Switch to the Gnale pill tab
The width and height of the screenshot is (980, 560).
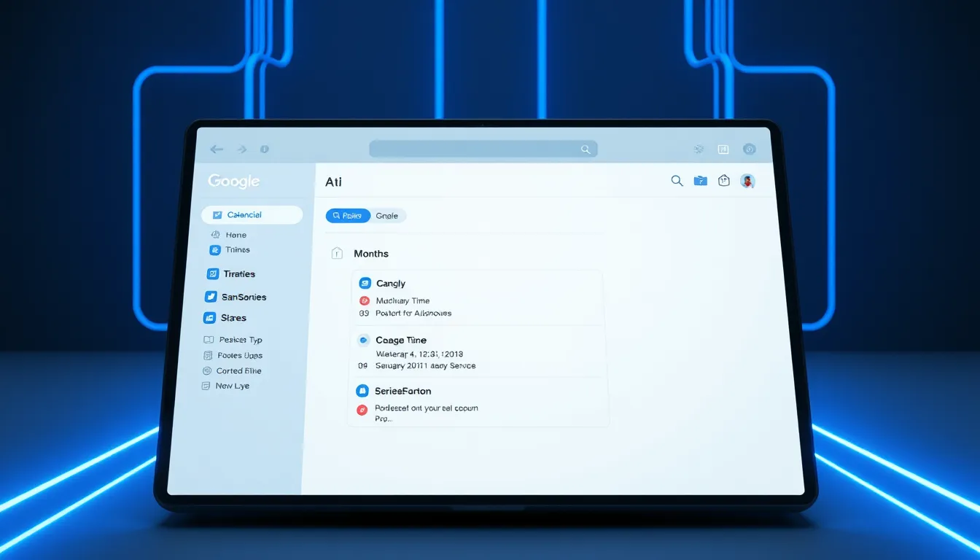tap(387, 216)
